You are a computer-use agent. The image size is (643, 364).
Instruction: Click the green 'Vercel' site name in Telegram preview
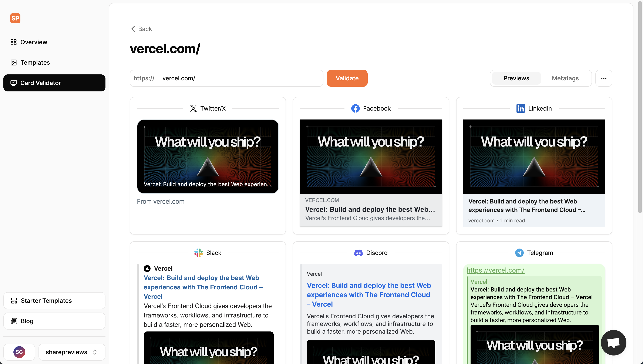tap(479, 282)
